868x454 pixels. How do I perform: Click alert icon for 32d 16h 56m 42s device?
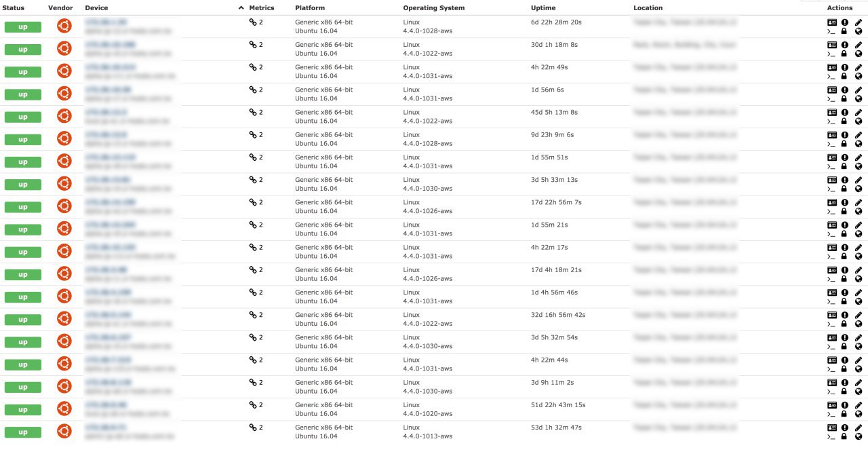coord(845,314)
